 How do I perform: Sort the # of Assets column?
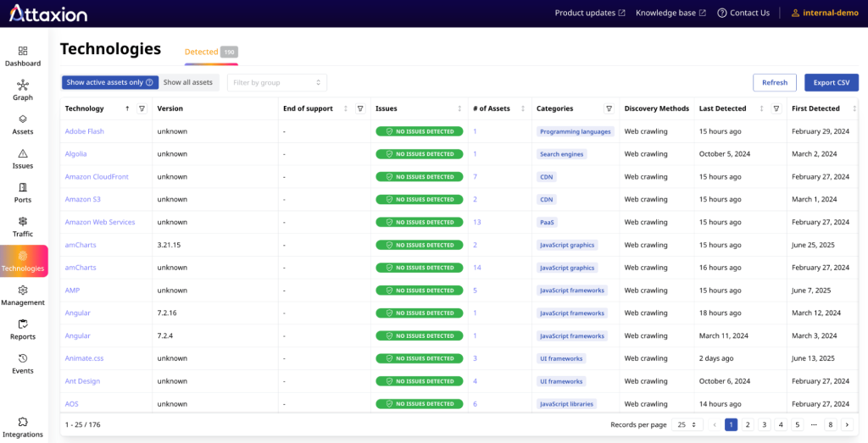click(523, 108)
